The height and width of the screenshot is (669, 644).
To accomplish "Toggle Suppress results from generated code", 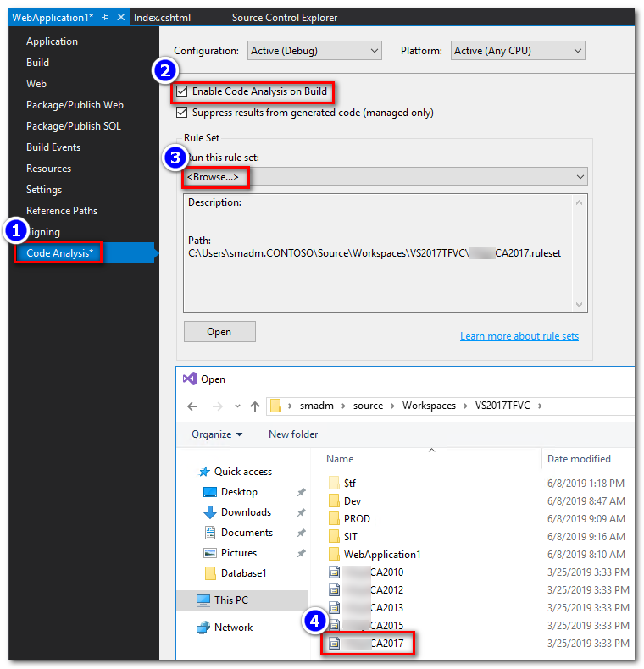I will pos(182,113).
